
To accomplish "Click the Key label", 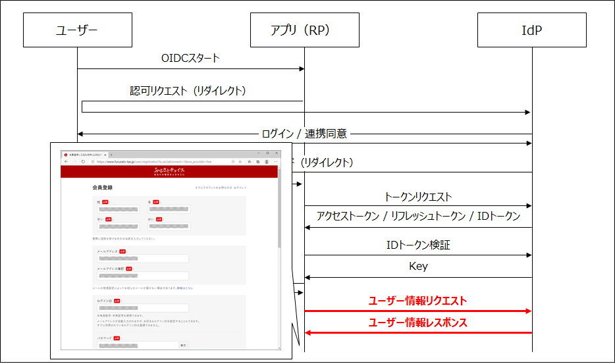I will (418, 267).
